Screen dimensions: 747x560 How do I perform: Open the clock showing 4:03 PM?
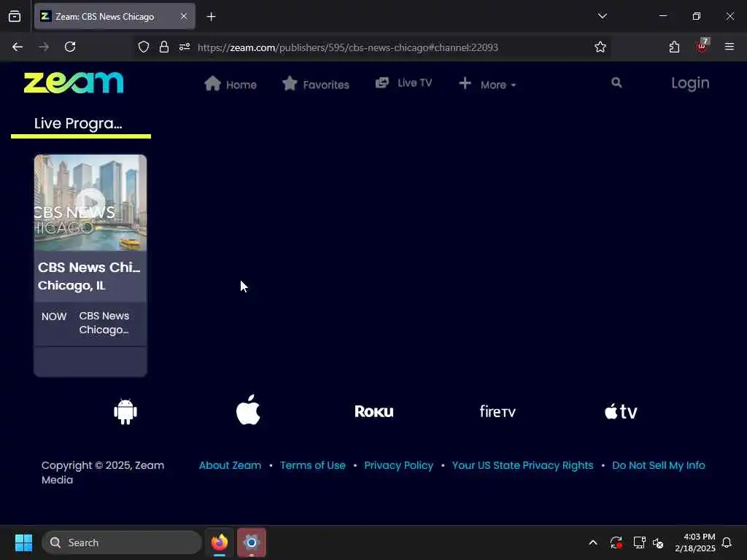point(694,542)
